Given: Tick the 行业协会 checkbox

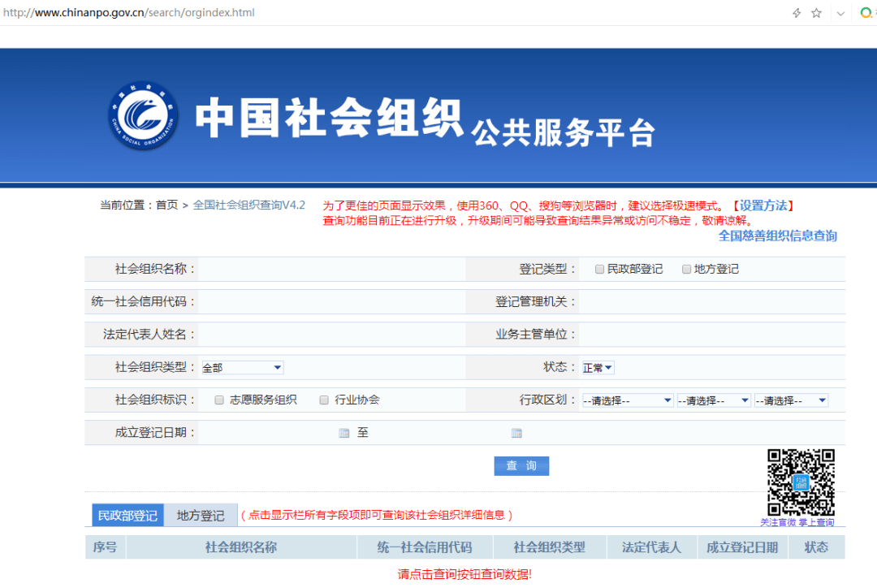Looking at the screenshot, I should pyautogui.click(x=324, y=400).
